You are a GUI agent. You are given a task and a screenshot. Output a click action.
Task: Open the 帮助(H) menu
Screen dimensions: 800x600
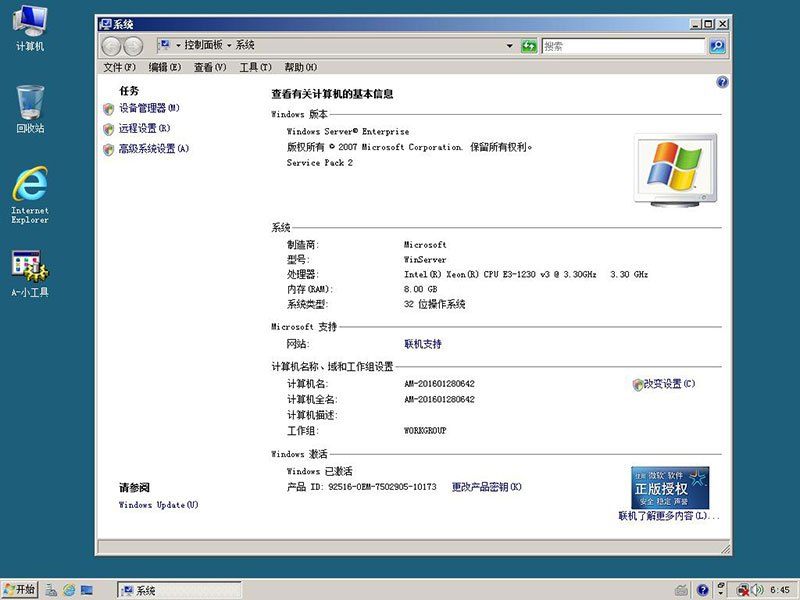(301, 67)
